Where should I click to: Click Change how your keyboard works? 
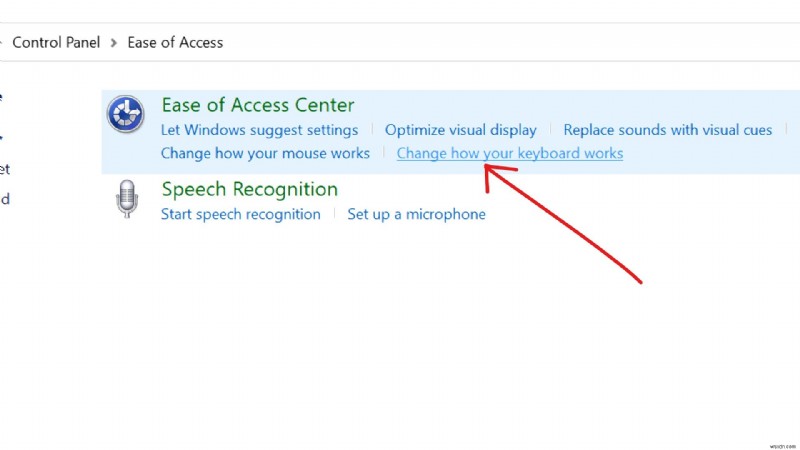point(510,154)
